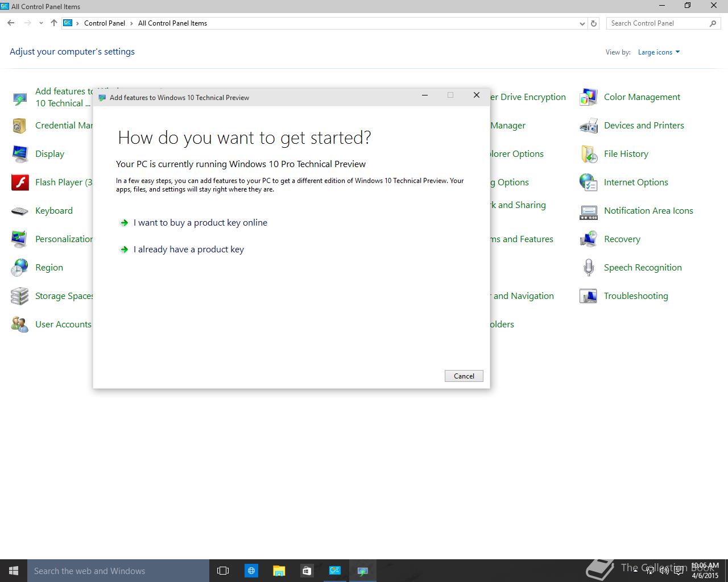Click the Devices and Printers icon
728x582 pixels.
click(589, 126)
